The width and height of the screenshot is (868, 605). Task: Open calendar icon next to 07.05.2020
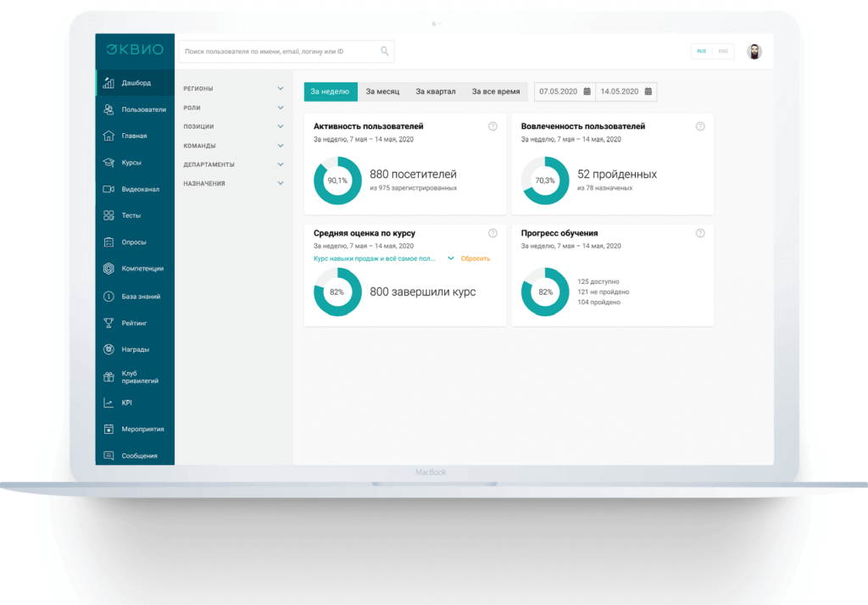587,92
